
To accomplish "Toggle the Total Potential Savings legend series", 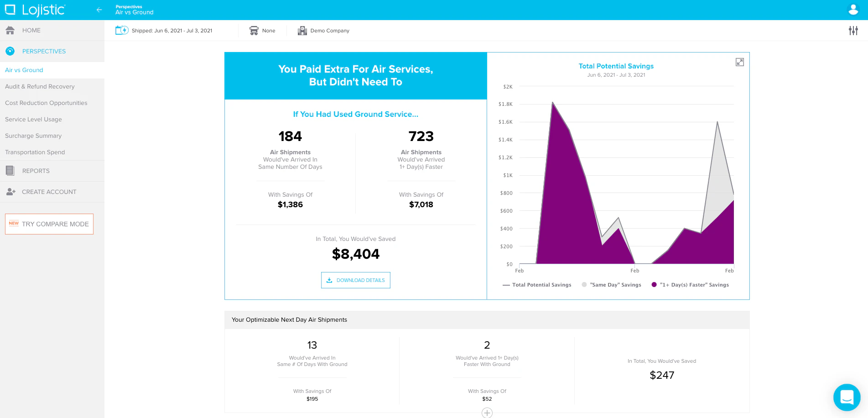I will (541, 285).
